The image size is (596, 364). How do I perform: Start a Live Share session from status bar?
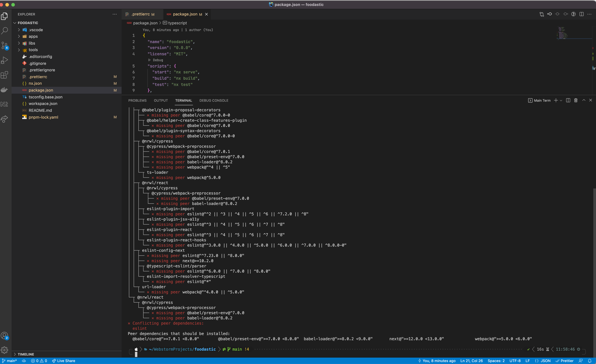click(x=63, y=361)
